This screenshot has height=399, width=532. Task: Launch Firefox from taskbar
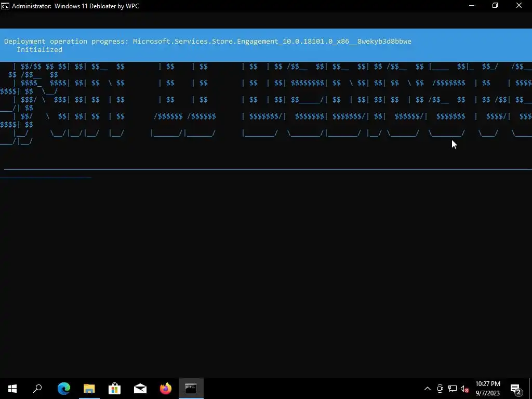pyautogui.click(x=166, y=389)
